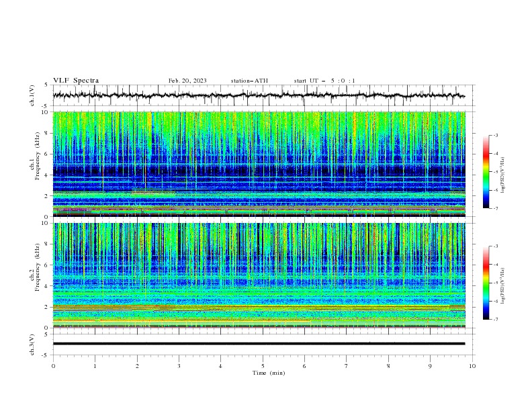Click the '-7' tick on ch.1 colorbar
532x411 pixels.
495,208
